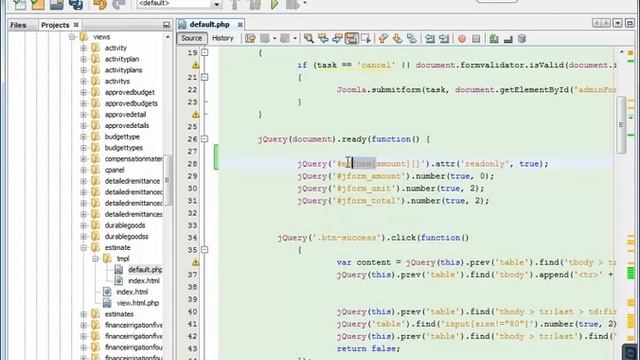Click warning icon on line 36 gutter

(x=196, y=262)
